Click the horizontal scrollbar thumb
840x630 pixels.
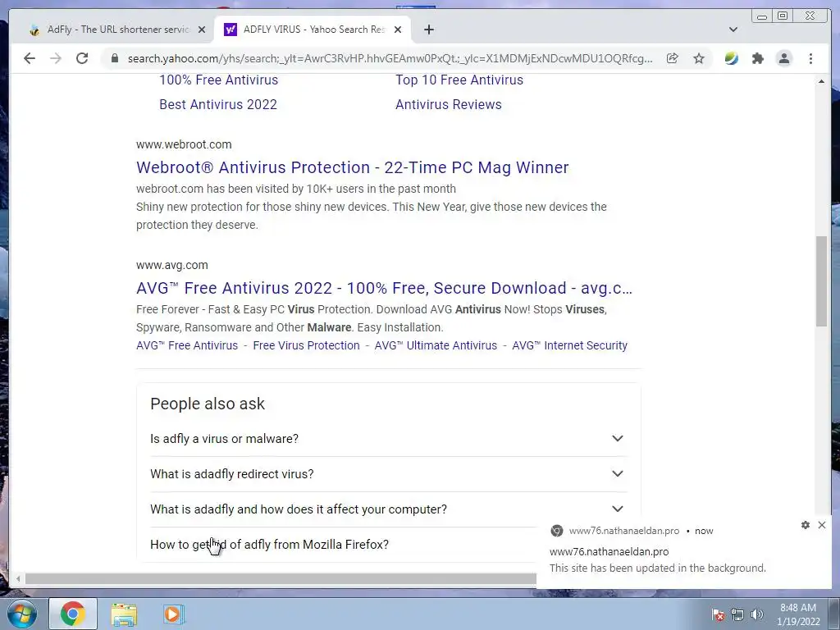(281, 578)
